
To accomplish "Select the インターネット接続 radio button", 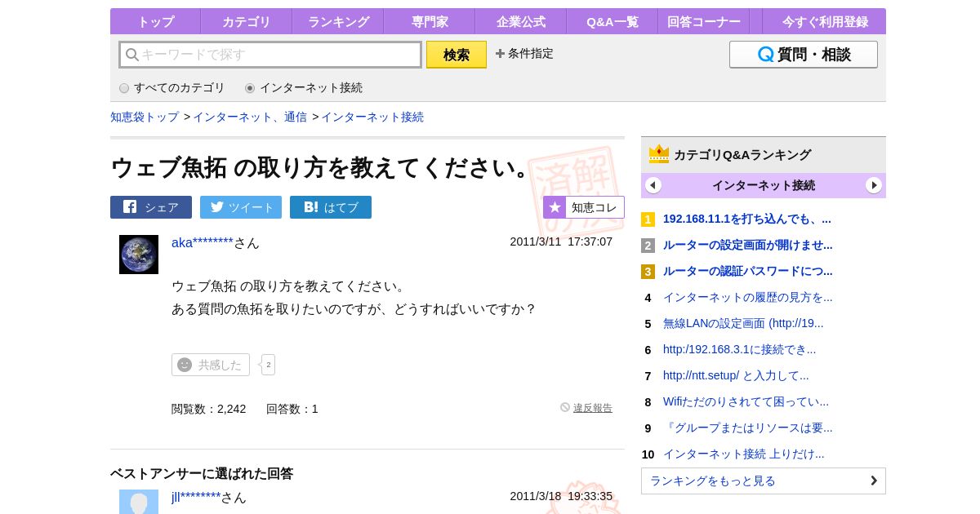I will pyautogui.click(x=250, y=88).
